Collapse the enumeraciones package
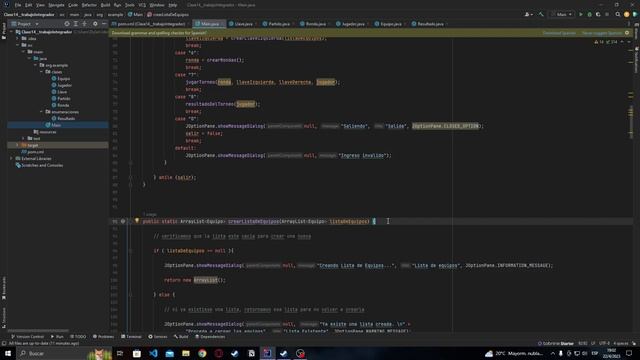 pos(42,111)
